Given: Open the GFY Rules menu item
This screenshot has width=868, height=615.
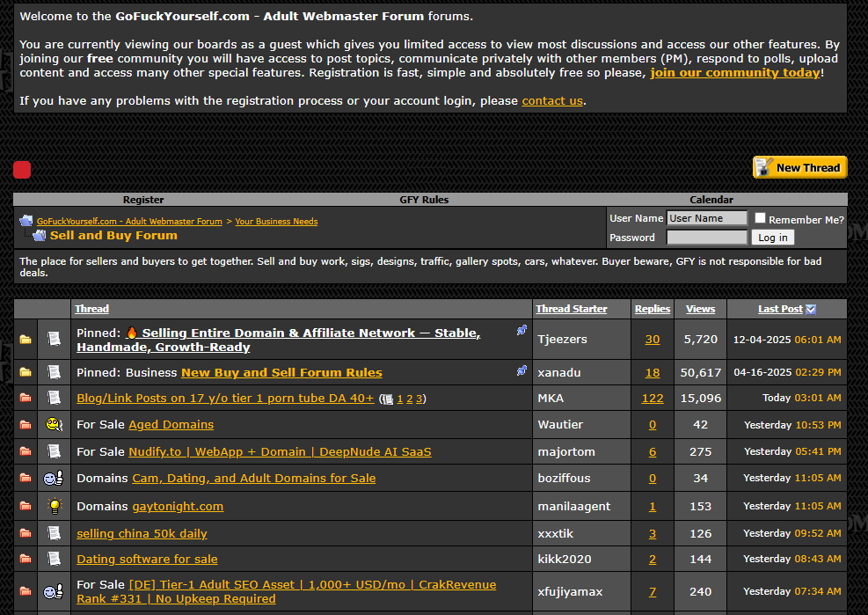Looking at the screenshot, I should (424, 200).
